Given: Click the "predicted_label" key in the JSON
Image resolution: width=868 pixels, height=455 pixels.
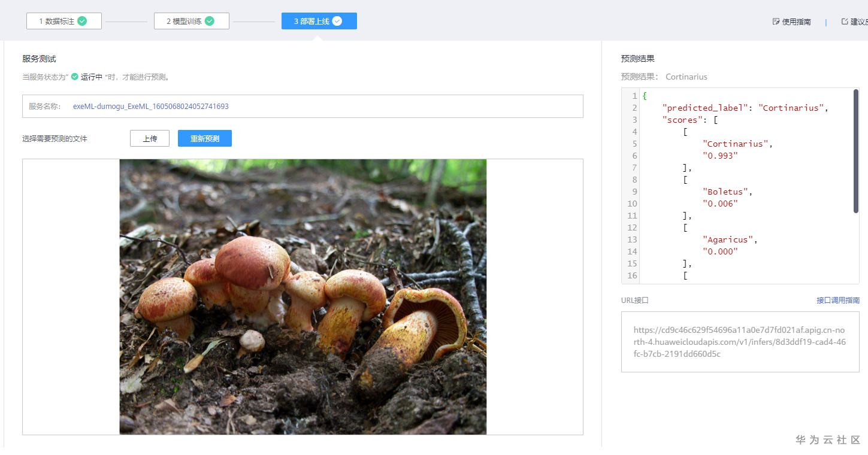Looking at the screenshot, I should (x=705, y=108).
